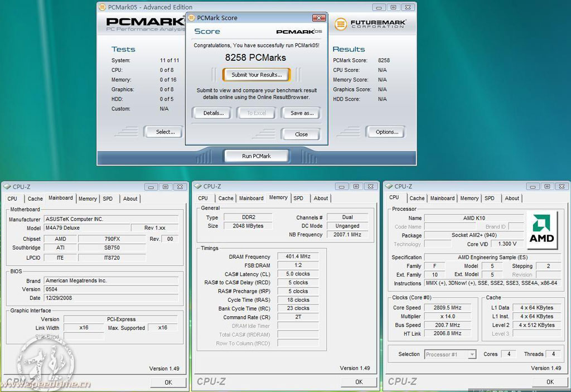The height and width of the screenshot is (392, 571).
Task: Open Details in PCMark Score dialog
Action: [x=213, y=113]
